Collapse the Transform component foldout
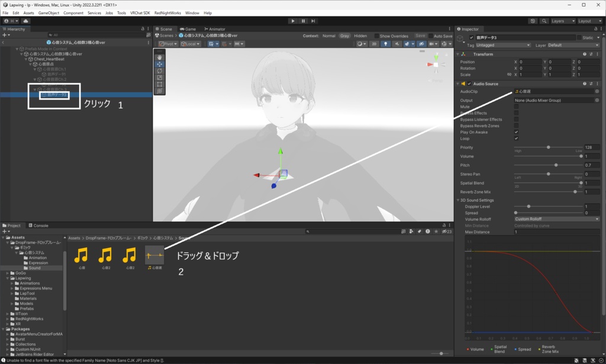The height and width of the screenshot is (364, 606). click(459, 54)
